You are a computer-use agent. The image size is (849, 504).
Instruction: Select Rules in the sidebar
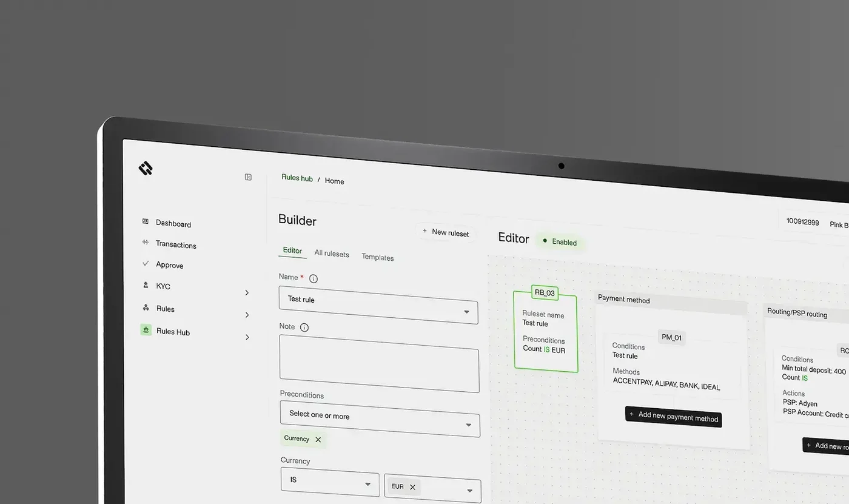tap(166, 309)
